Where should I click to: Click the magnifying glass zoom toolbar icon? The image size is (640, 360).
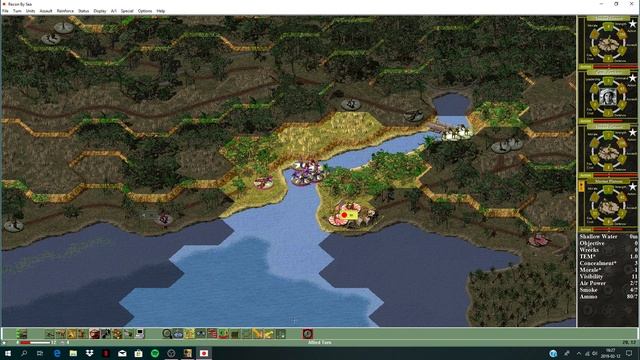point(167,334)
